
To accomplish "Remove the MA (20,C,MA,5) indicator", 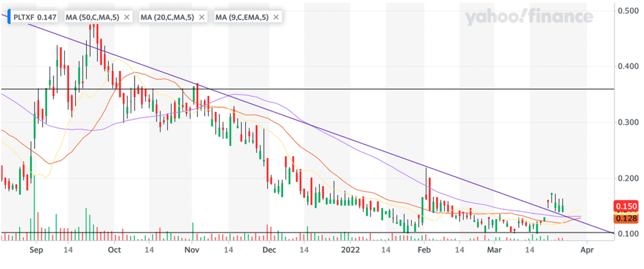I will pos(201,18).
